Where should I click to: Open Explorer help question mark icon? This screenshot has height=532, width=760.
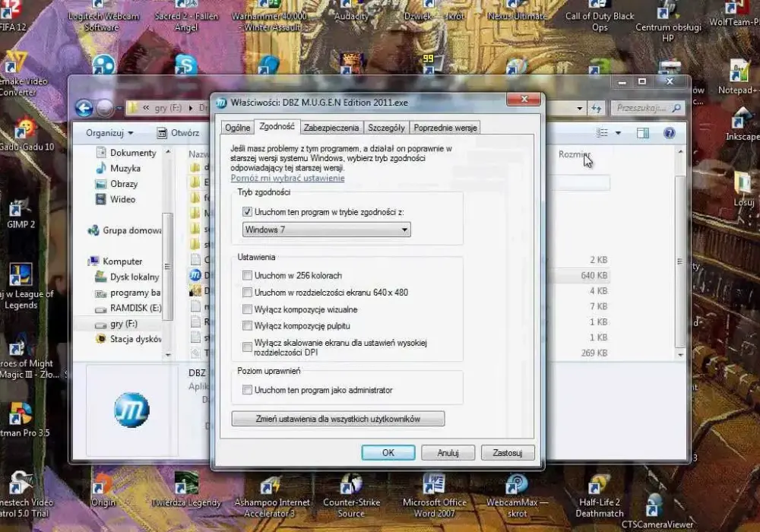tap(670, 133)
